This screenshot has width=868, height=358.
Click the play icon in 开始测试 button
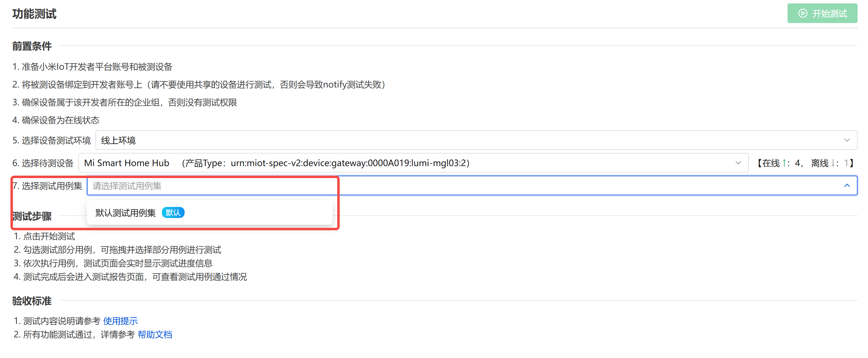(x=803, y=14)
